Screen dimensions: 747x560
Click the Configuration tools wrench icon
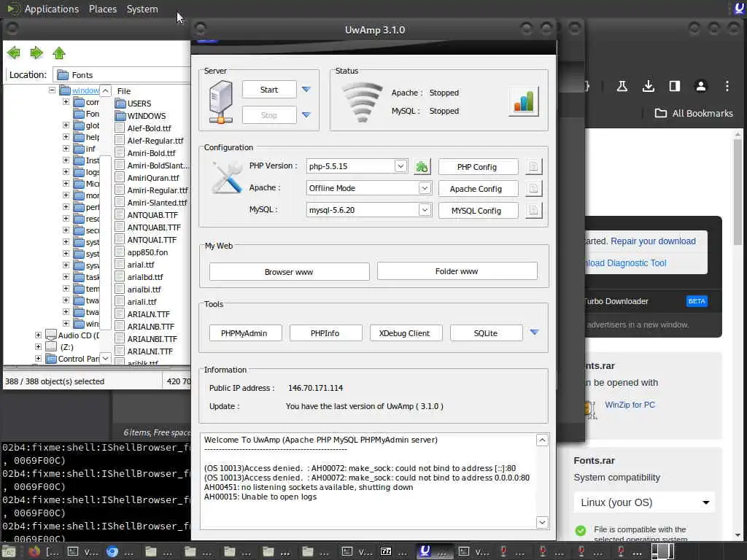tap(227, 177)
